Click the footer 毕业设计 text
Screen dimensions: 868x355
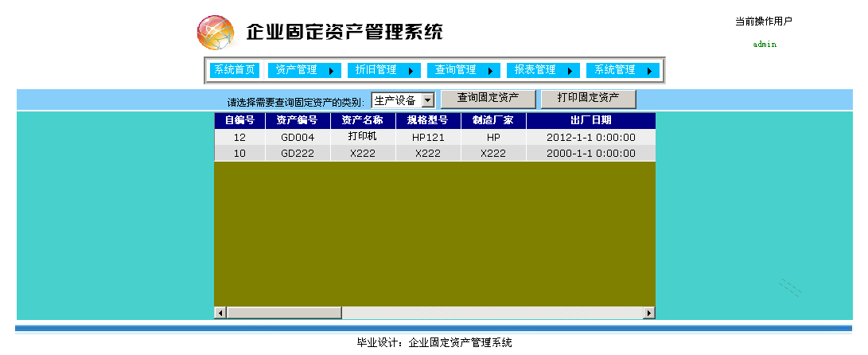434,343
